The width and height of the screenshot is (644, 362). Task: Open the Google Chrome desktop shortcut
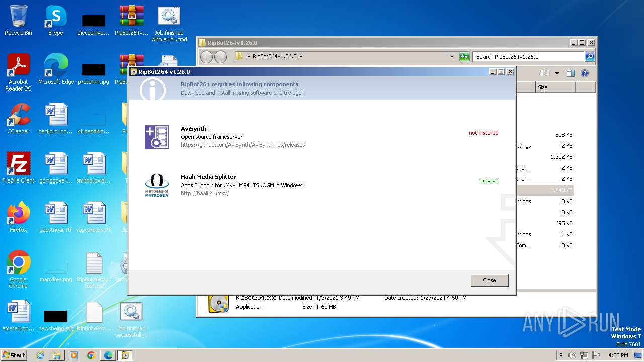18,269
